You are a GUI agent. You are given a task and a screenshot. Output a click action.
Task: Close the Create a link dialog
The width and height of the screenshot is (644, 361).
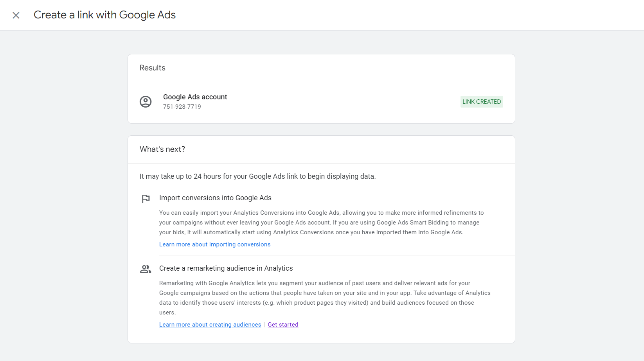[16, 15]
